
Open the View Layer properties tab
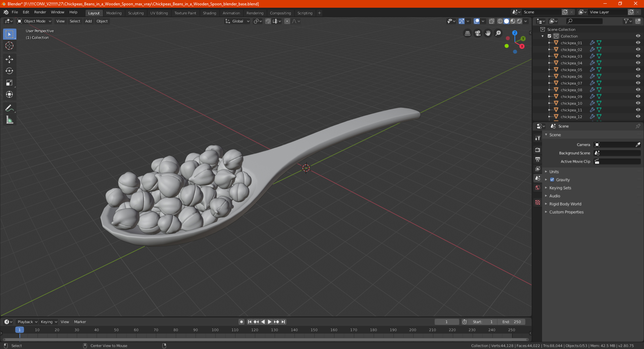click(x=538, y=168)
